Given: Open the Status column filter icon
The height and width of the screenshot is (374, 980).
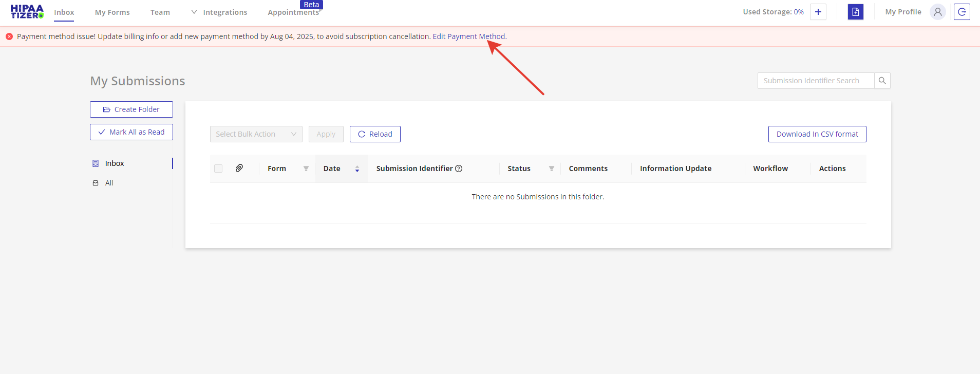Looking at the screenshot, I should 552,169.
